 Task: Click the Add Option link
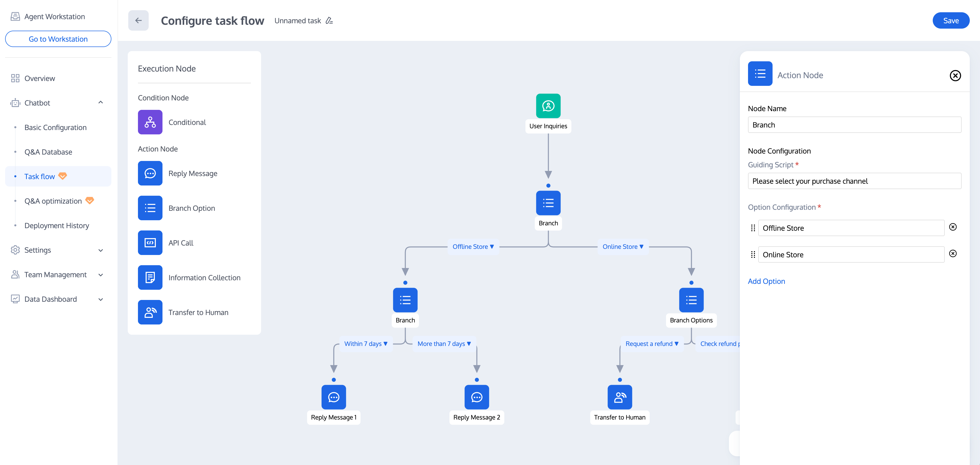(766, 281)
